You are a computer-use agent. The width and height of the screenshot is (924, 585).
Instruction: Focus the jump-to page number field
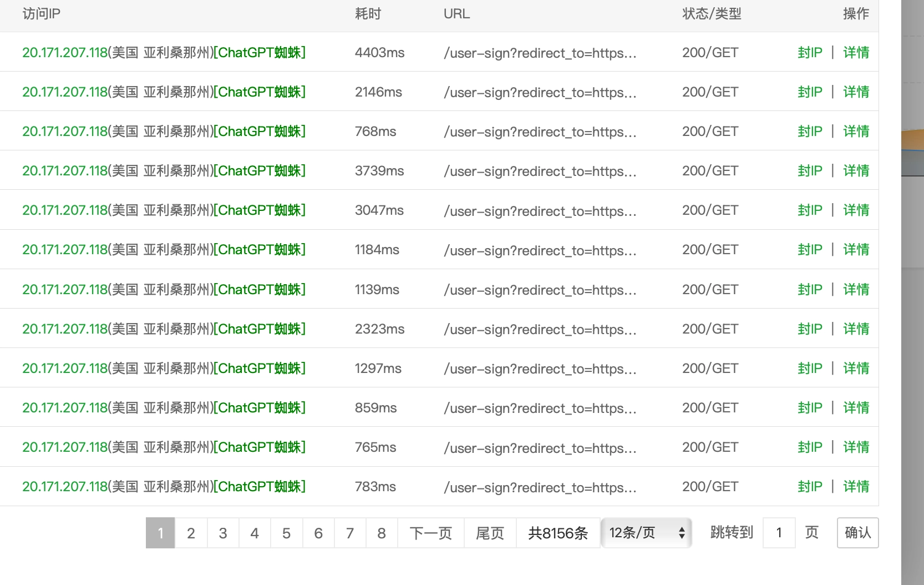pos(779,533)
